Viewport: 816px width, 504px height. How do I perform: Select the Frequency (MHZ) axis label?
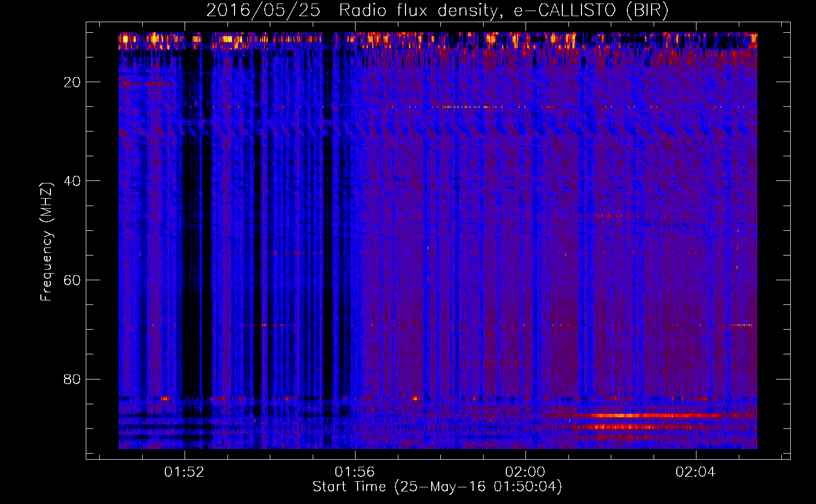[x=46, y=242]
